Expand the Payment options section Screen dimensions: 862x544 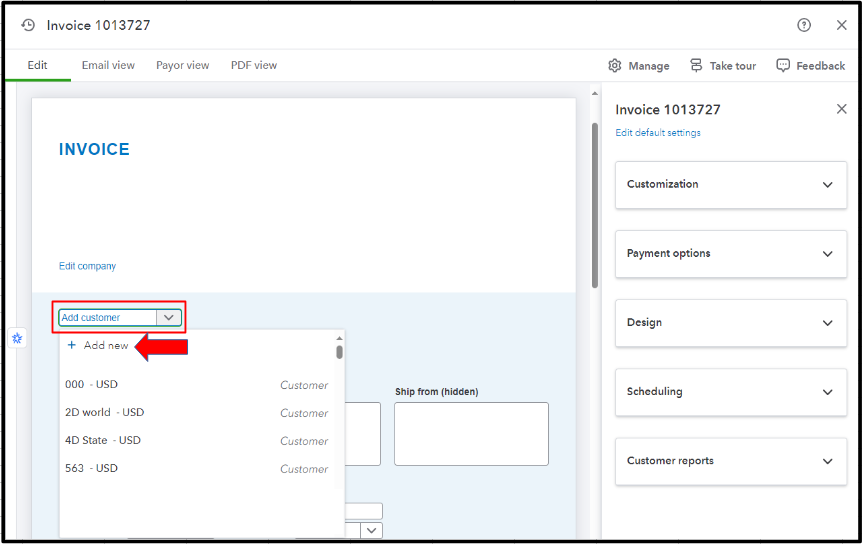pos(731,254)
